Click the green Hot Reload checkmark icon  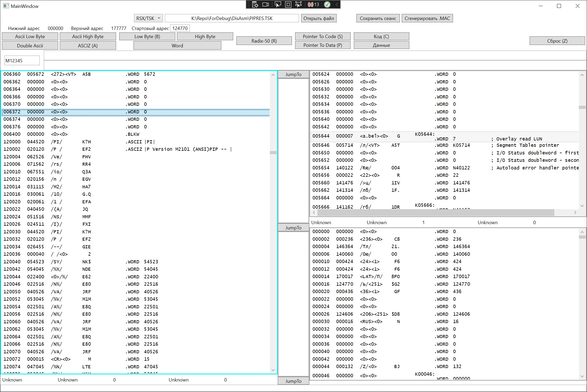point(327,4)
